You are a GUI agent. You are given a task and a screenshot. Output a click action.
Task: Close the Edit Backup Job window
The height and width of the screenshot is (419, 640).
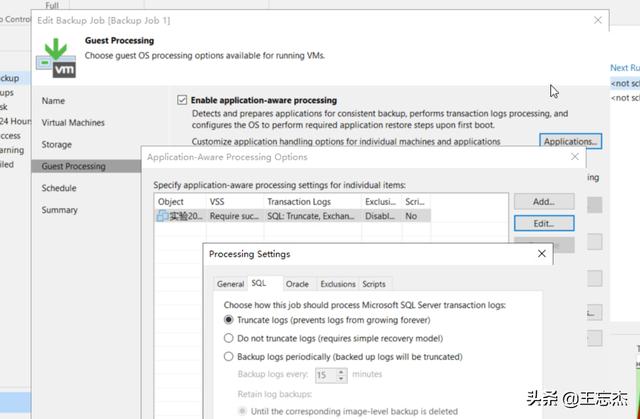(598, 20)
